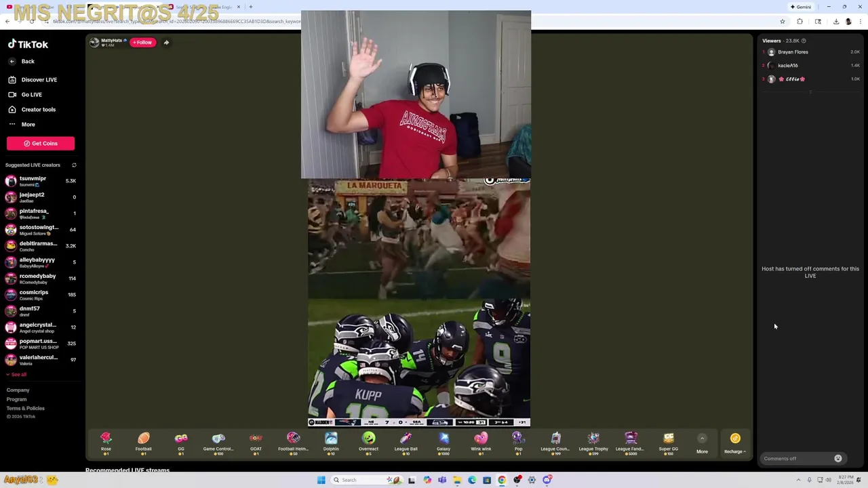The image size is (868, 488).
Task: Send the Pop gift
Action: pos(518,443)
